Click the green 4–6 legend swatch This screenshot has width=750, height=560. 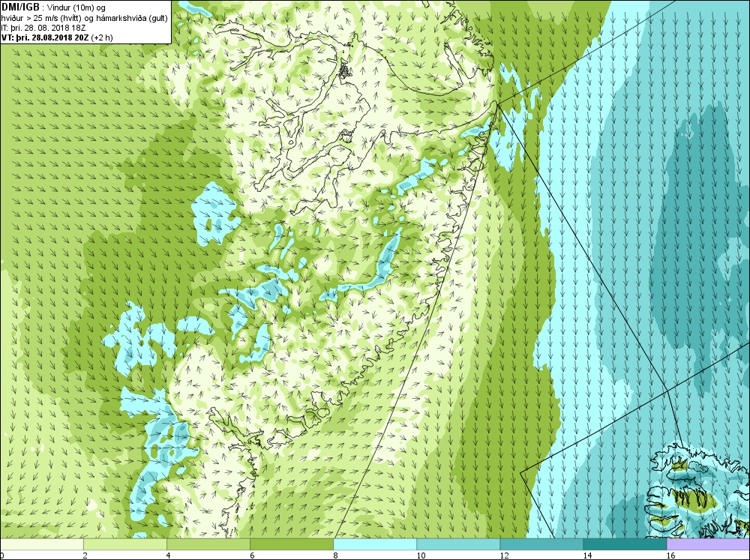208,544
